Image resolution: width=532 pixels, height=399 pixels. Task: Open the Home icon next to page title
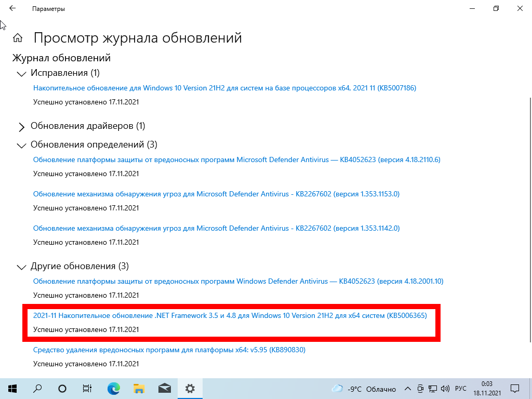pyautogui.click(x=18, y=37)
